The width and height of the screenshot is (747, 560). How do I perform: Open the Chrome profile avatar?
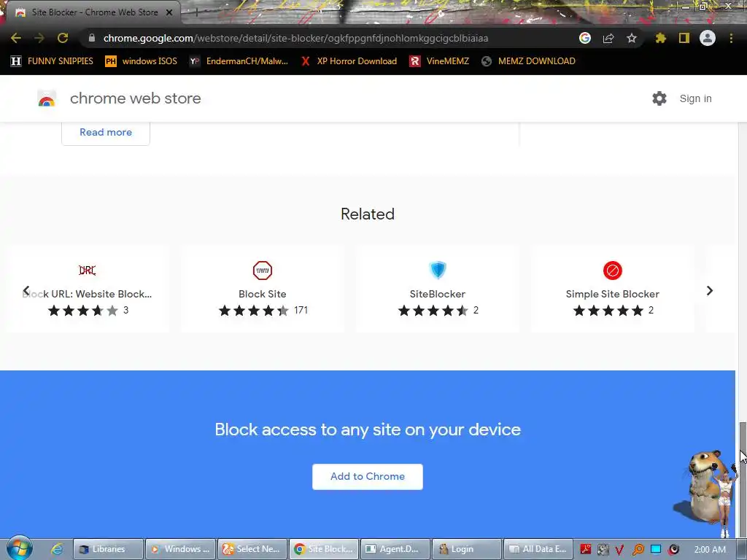[x=708, y=38]
